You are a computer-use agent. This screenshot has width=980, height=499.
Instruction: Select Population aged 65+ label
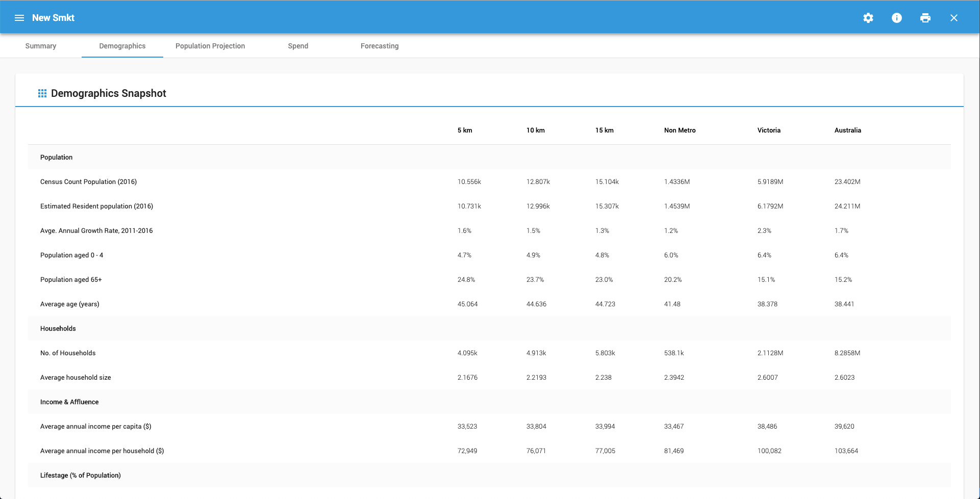tap(71, 280)
